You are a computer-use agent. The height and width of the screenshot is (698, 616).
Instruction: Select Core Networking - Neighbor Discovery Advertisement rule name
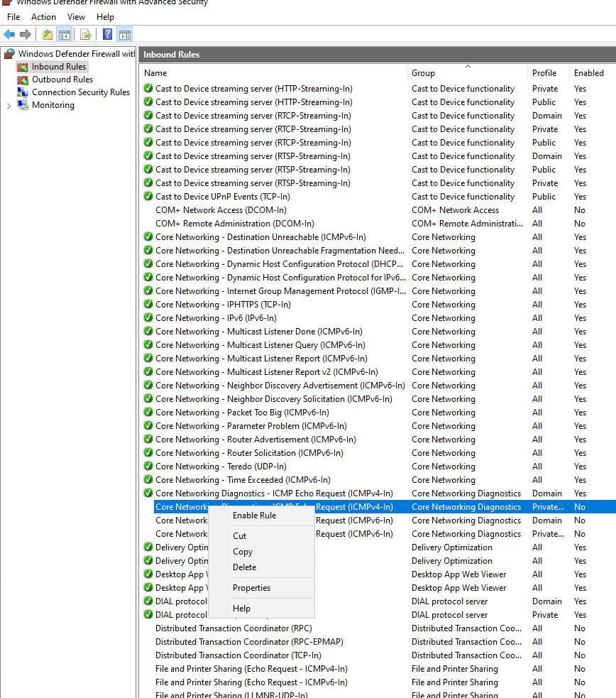(x=280, y=386)
